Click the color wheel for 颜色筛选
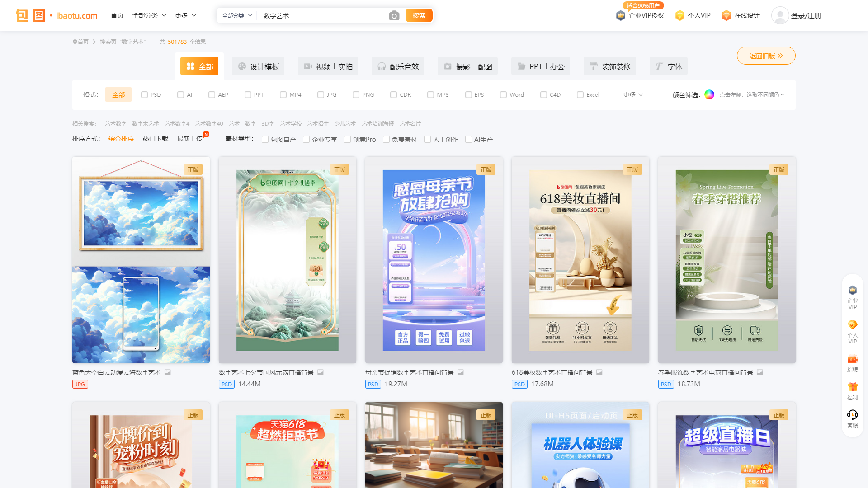This screenshot has height=488, width=868. click(709, 94)
